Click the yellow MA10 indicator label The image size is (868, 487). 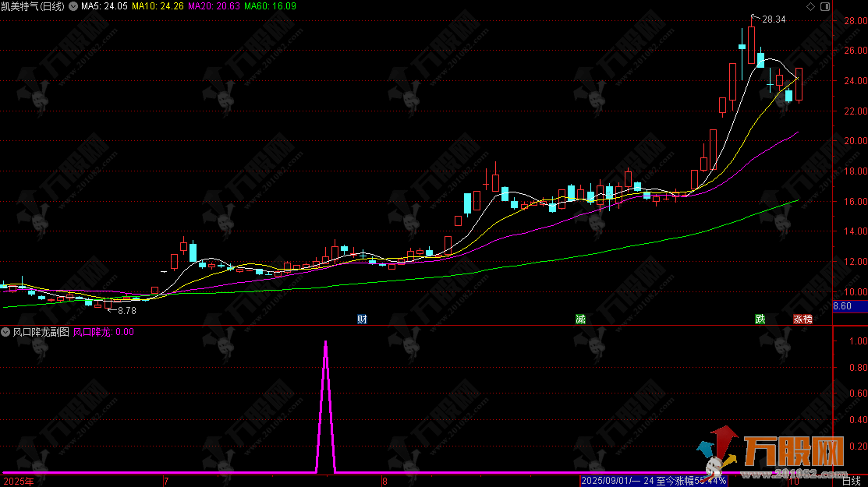[158, 6]
